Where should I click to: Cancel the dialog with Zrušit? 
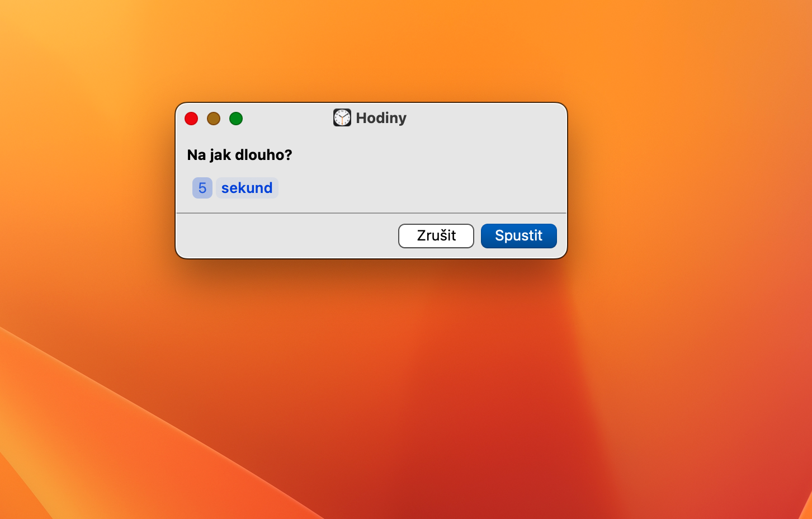pos(436,236)
